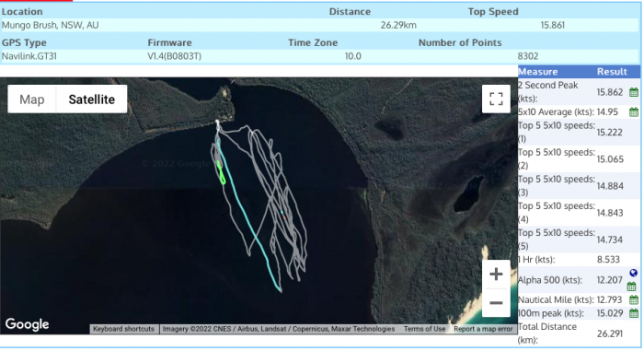Screen dimensions: 644x351
Task: Switch to Map view type
Action: pos(32,99)
